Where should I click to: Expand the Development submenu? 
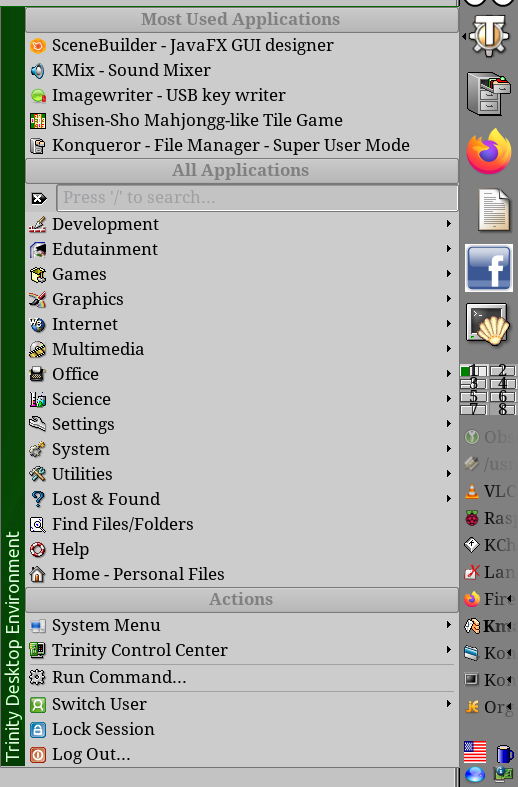(241, 224)
